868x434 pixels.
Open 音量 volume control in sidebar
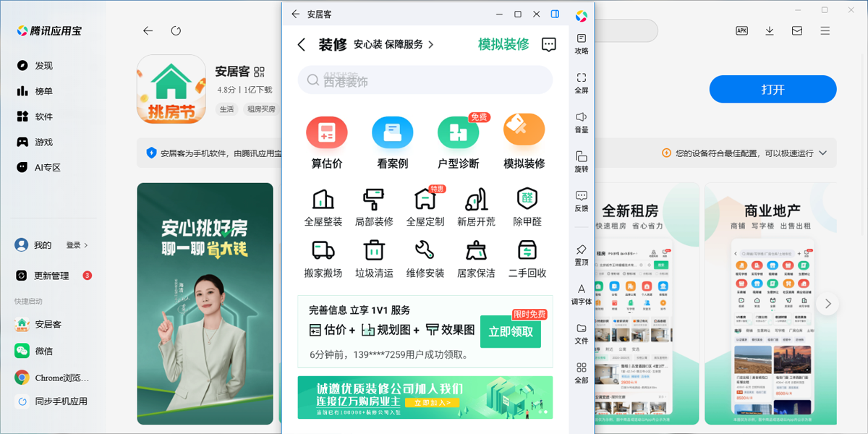pyautogui.click(x=582, y=122)
